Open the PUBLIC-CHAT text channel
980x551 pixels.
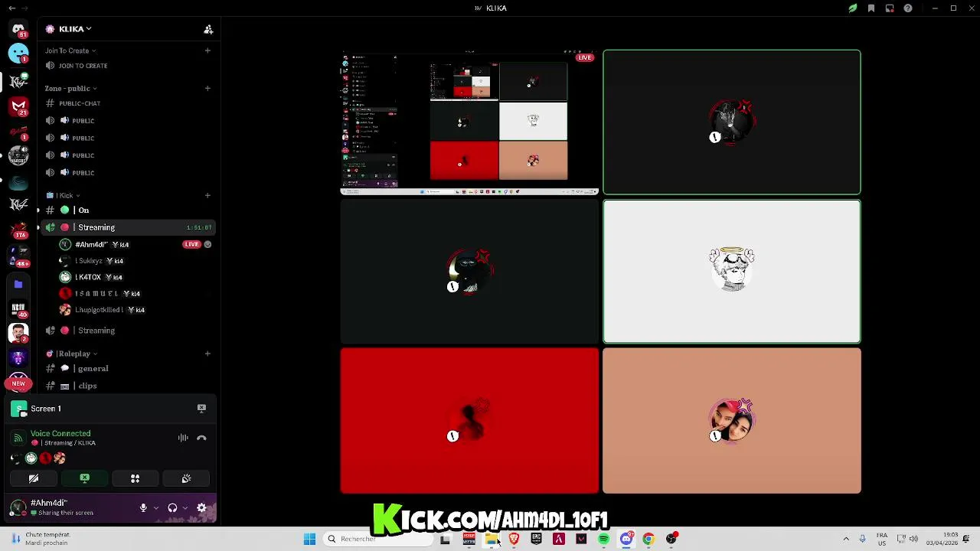(127, 103)
